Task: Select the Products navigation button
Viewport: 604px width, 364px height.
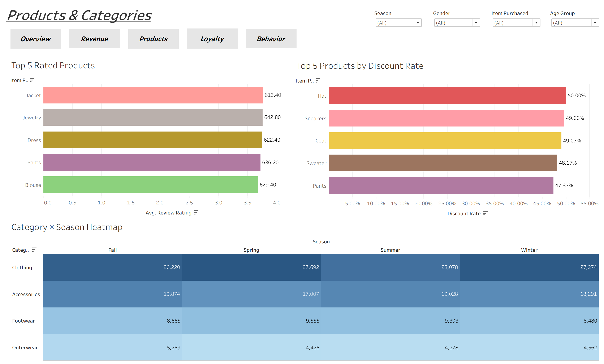Action: click(154, 39)
